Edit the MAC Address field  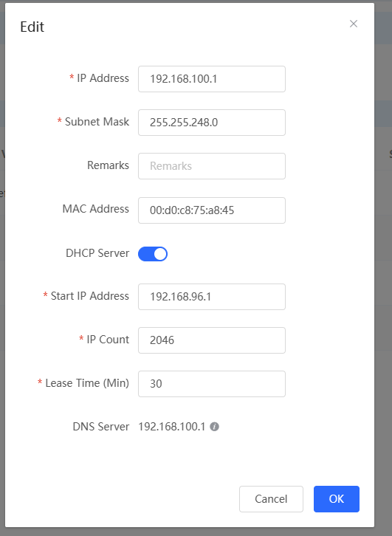click(x=212, y=210)
